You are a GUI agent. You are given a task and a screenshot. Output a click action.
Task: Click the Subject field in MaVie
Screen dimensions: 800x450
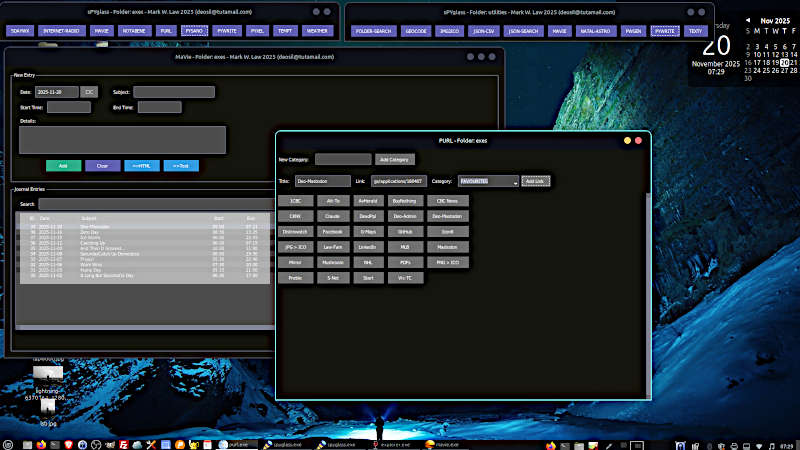tap(174, 92)
